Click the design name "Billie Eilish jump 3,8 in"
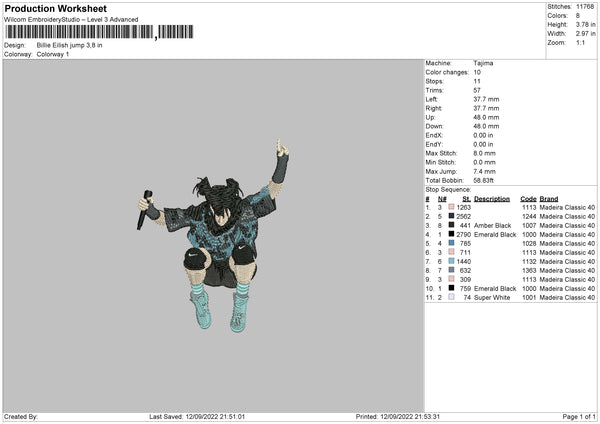The height and width of the screenshot is (424, 600). click(x=69, y=45)
